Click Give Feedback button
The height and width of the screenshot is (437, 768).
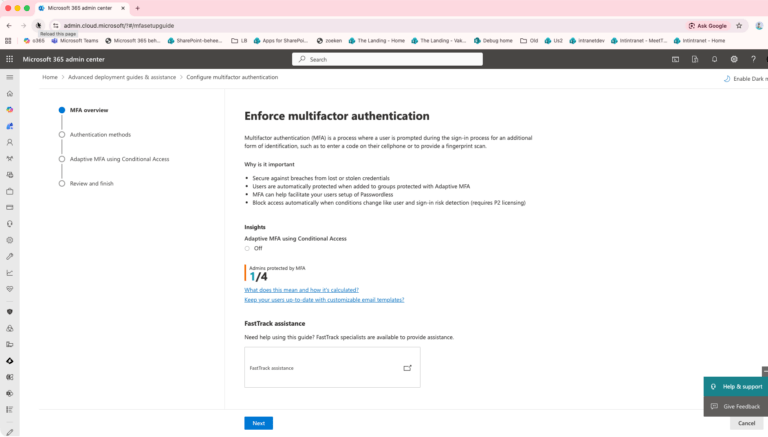pyautogui.click(x=736, y=407)
